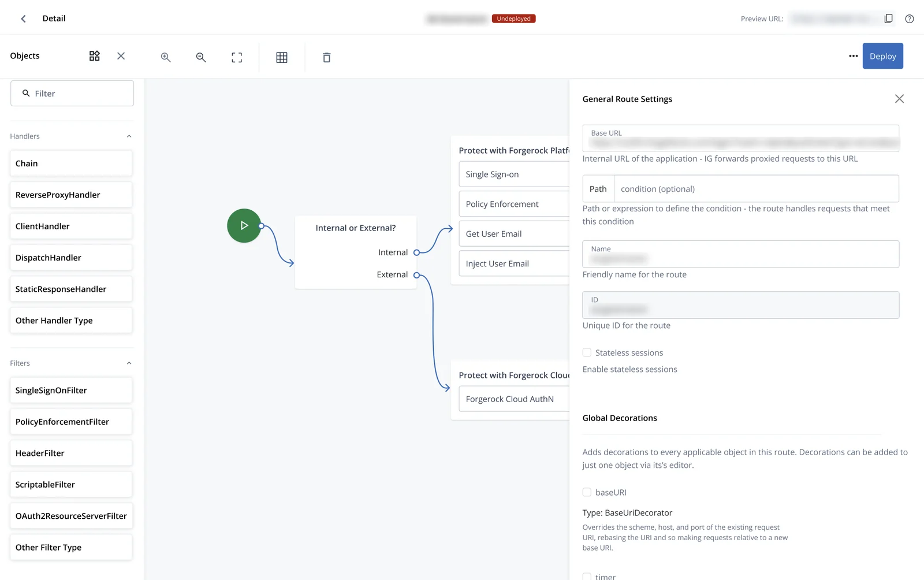Select the ReverseProxyHandler object
This screenshot has width=924, height=580.
tap(71, 195)
